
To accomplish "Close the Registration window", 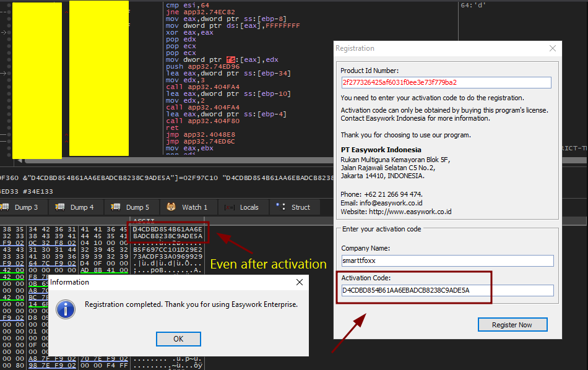I will (x=552, y=48).
